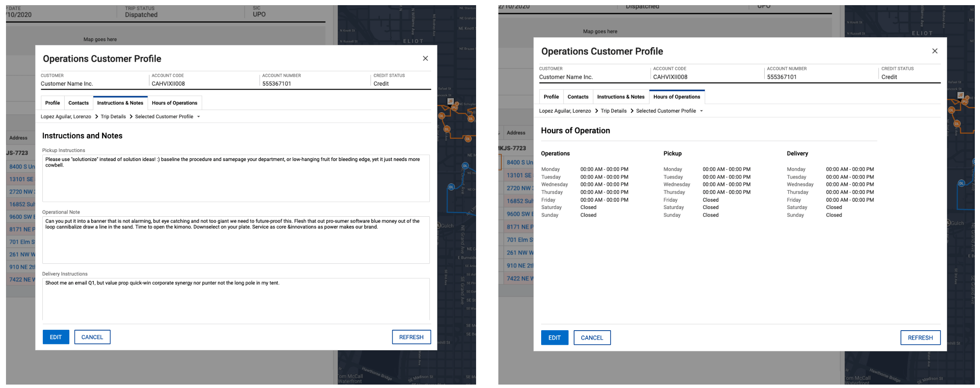Click Trip Details breadcrumb in Hours of Operation dialog

[x=614, y=111]
